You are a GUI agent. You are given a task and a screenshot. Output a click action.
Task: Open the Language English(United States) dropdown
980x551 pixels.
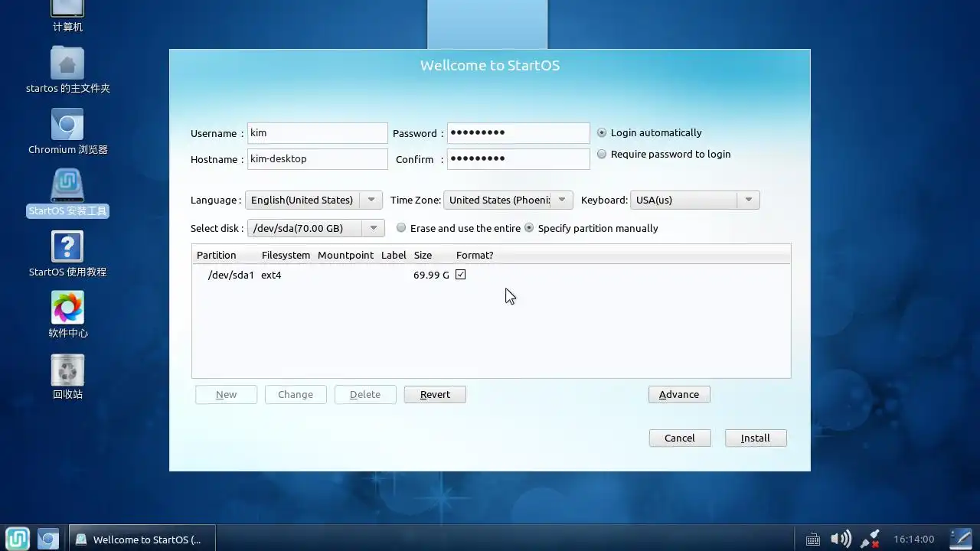pyautogui.click(x=313, y=200)
